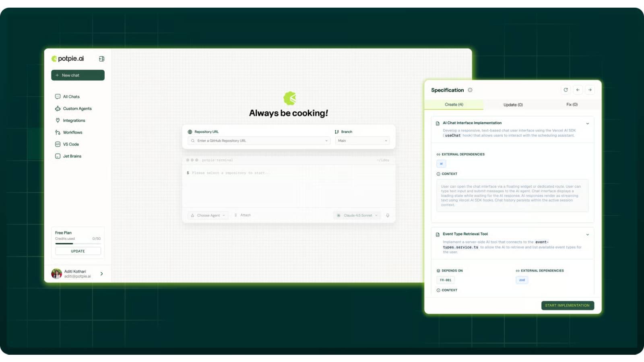
Task: Open the Branch dropdown showing Main
Action: [363, 141]
